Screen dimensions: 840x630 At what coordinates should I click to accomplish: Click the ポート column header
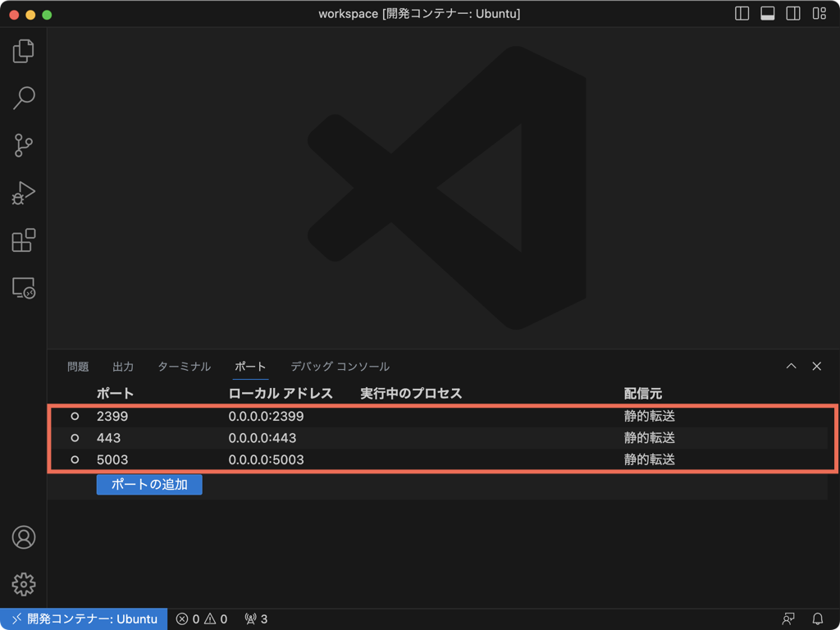click(115, 394)
